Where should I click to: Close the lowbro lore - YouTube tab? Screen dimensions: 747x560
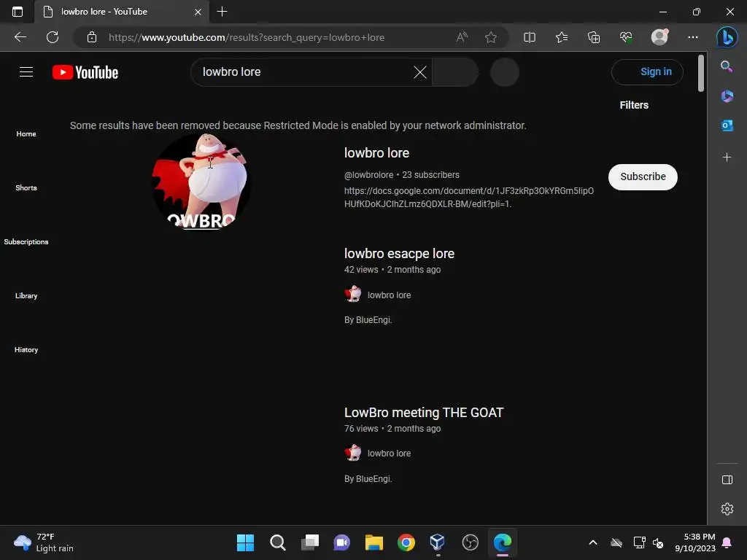(198, 12)
